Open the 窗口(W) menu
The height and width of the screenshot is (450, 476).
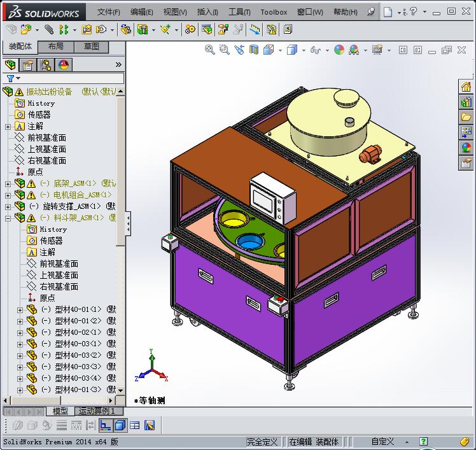(x=310, y=12)
